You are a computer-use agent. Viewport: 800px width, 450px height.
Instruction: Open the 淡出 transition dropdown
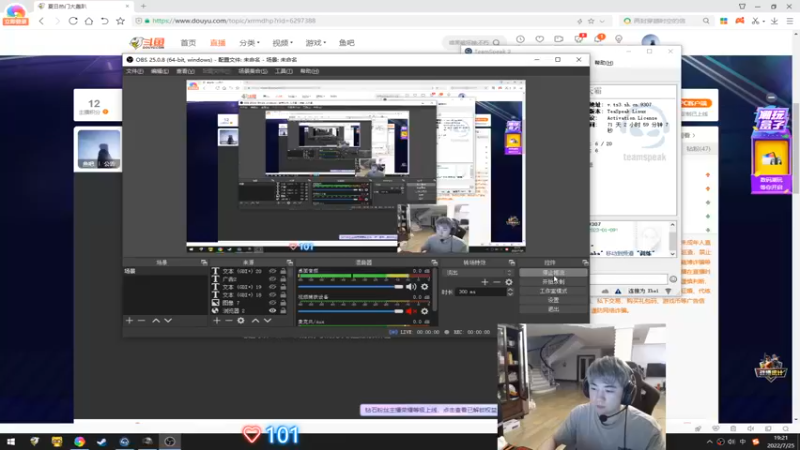coord(478,273)
